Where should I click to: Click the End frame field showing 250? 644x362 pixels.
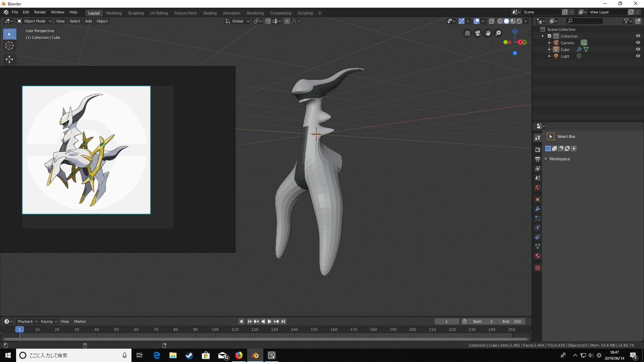coord(512,321)
